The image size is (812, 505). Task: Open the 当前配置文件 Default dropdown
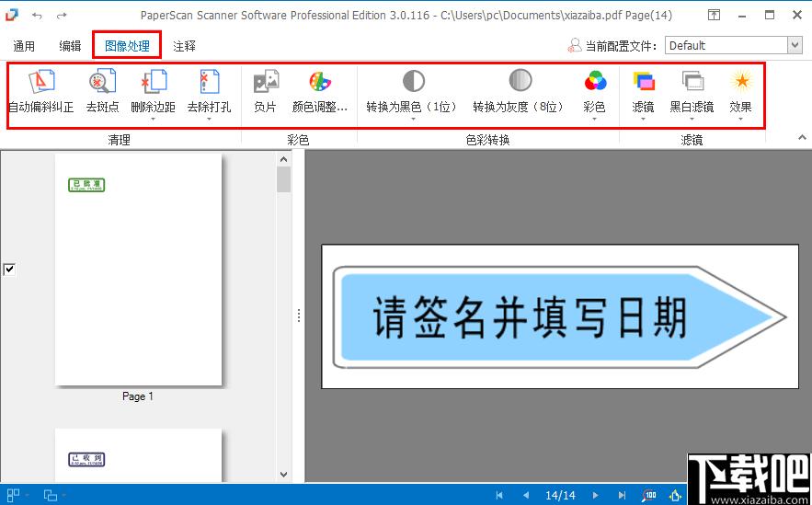[x=795, y=46]
